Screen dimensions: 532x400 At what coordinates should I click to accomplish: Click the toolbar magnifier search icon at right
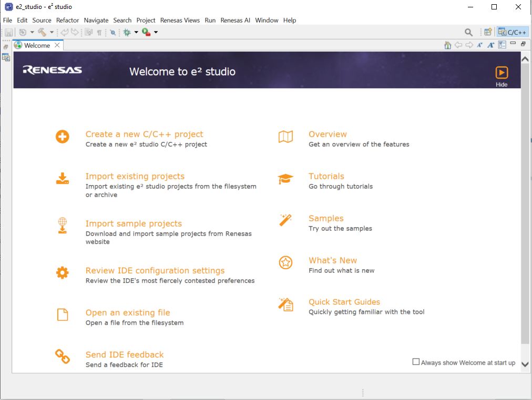coord(468,32)
